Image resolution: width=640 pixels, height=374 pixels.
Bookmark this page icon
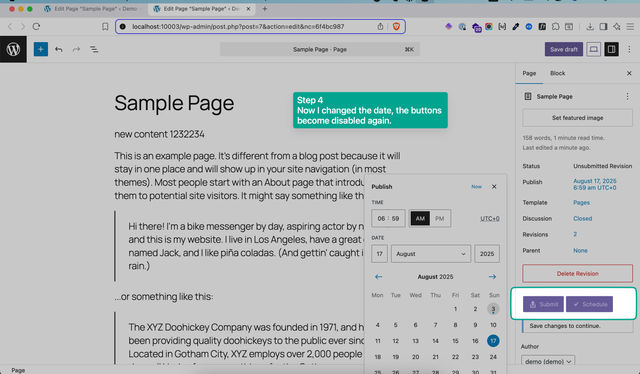[x=105, y=27]
